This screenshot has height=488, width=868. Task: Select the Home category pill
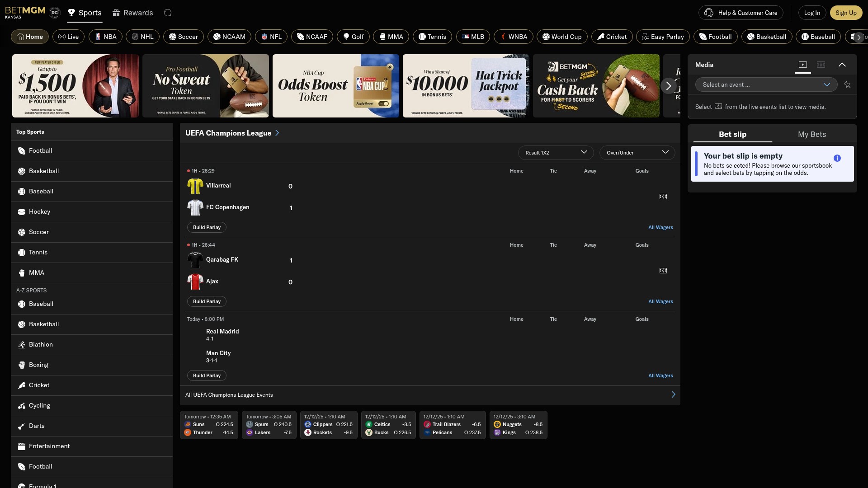click(x=30, y=37)
